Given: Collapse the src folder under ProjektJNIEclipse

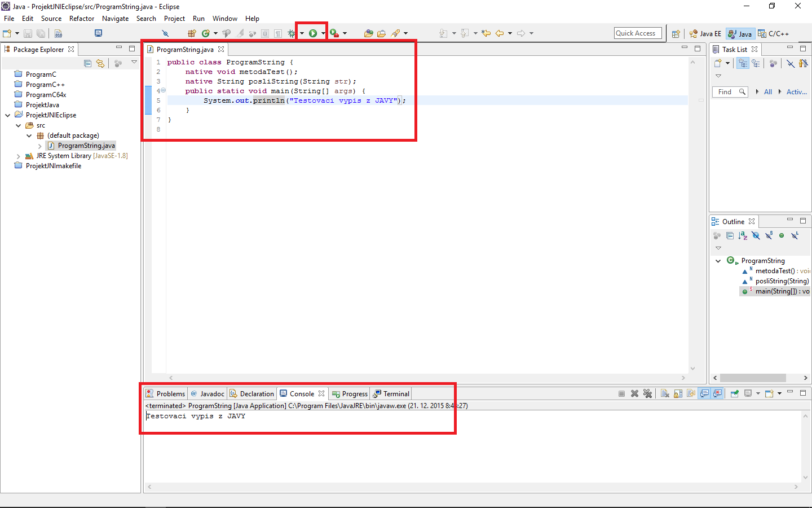Looking at the screenshot, I should pos(18,125).
